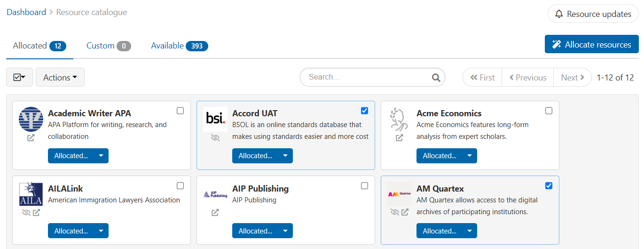
Task: Tick the Acme Economics checkbox
Action: click(549, 111)
